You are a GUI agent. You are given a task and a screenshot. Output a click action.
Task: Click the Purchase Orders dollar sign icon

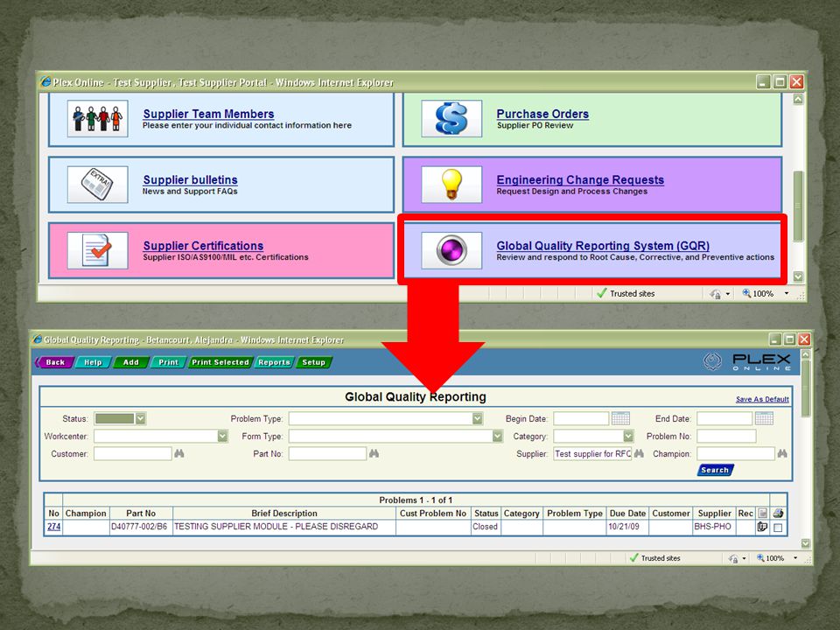click(451, 118)
